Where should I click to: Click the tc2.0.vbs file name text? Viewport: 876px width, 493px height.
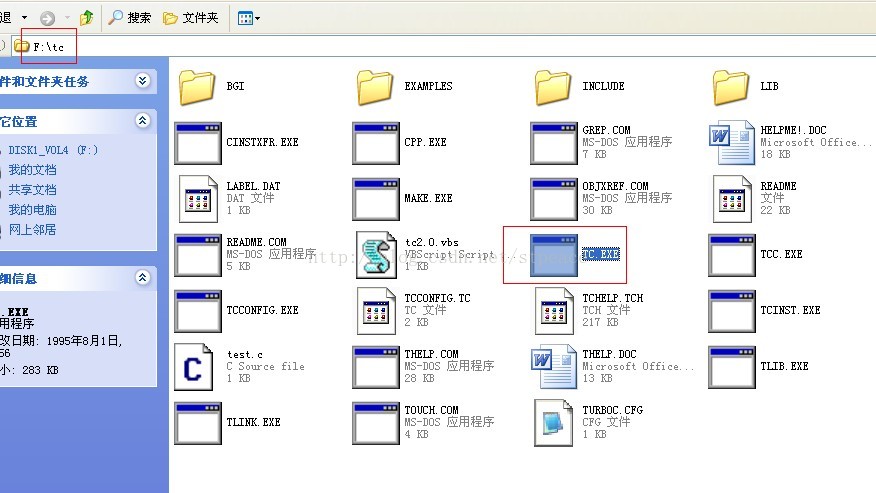tap(432, 243)
